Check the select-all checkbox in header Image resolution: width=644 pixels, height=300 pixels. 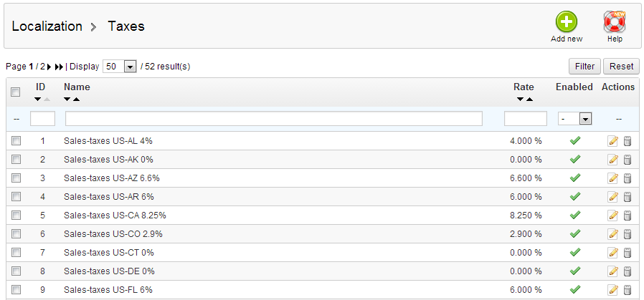point(16,91)
